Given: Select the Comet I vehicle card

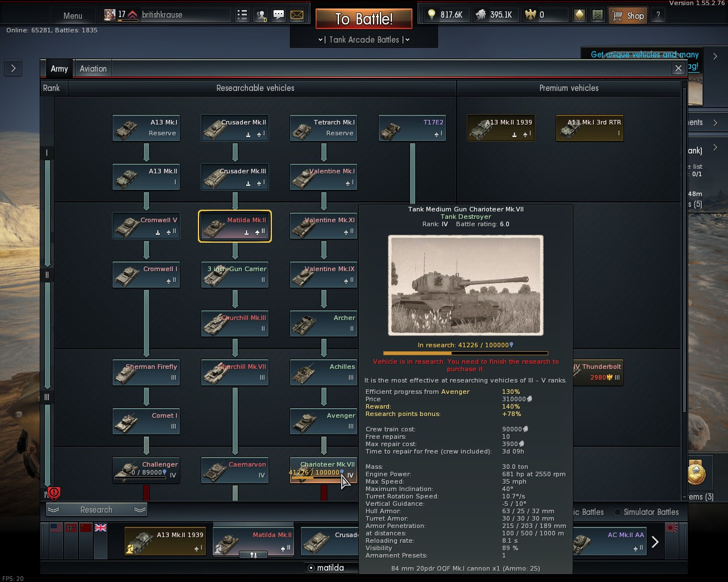Looking at the screenshot, I should click(146, 421).
